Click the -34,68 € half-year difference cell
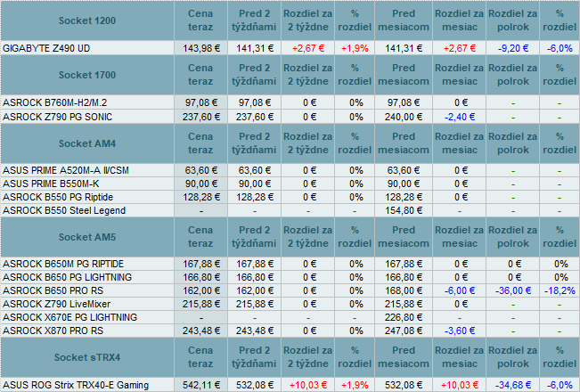 point(512,386)
